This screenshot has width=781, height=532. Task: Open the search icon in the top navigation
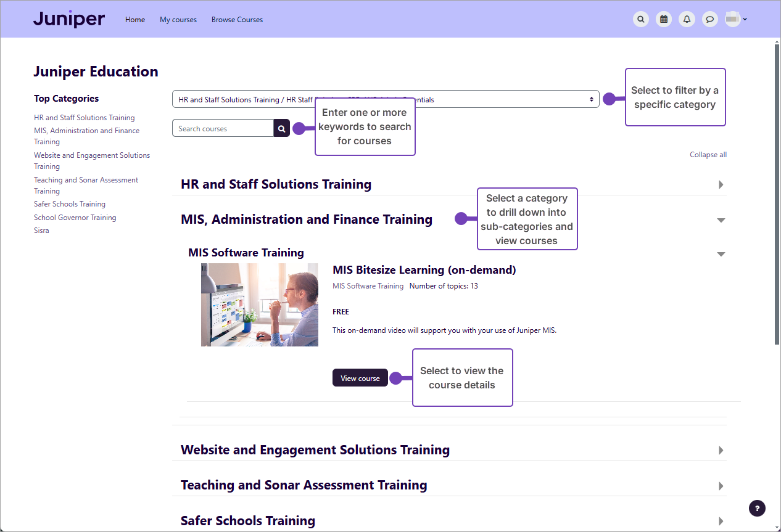click(x=640, y=19)
